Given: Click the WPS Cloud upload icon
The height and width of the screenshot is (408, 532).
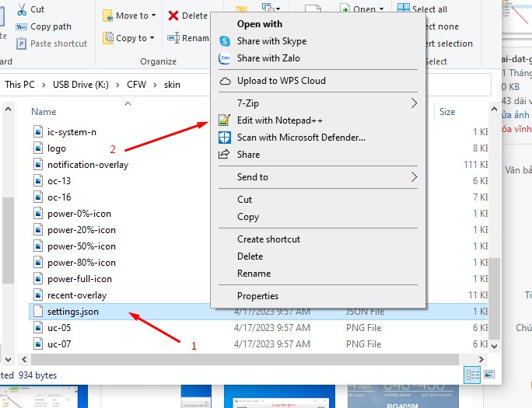Looking at the screenshot, I should tap(225, 81).
